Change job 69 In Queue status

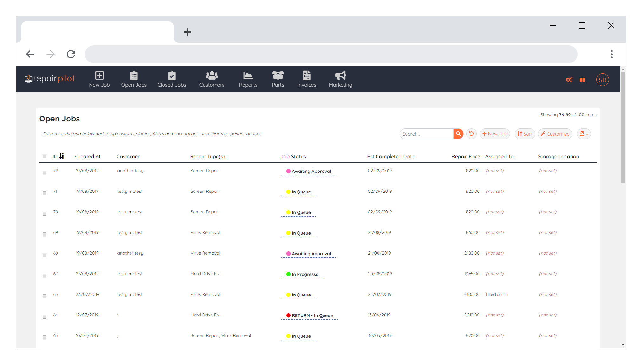click(298, 233)
